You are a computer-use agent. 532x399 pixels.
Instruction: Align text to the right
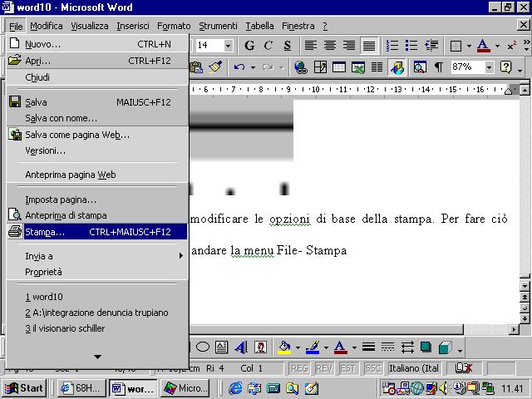click(x=349, y=46)
